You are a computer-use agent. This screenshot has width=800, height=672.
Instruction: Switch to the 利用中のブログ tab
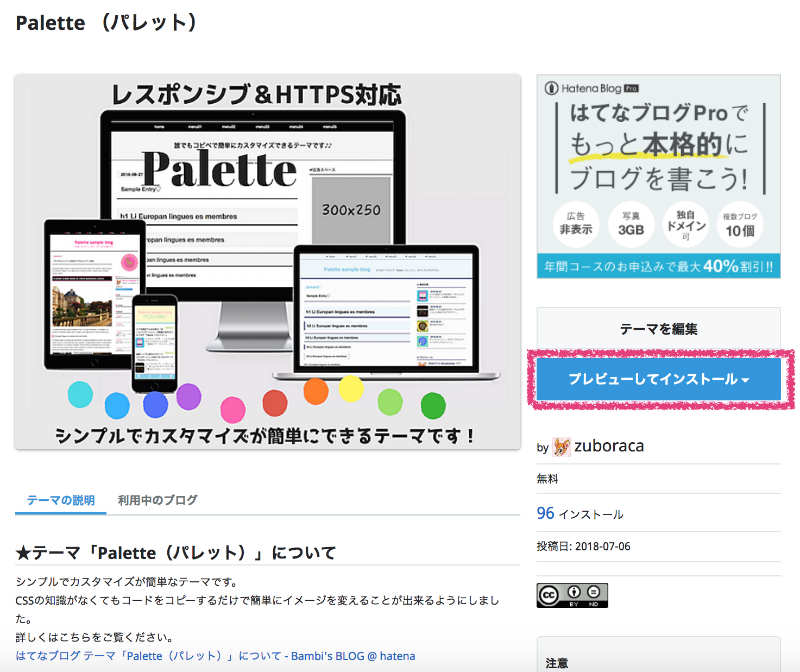click(x=157, y=501)
